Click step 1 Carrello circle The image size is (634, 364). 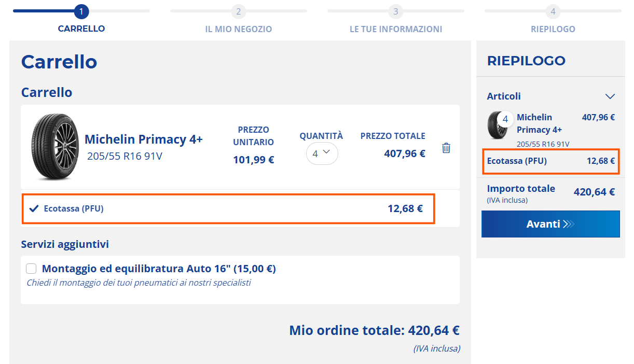pyautogui.click(x=81, y=11)
